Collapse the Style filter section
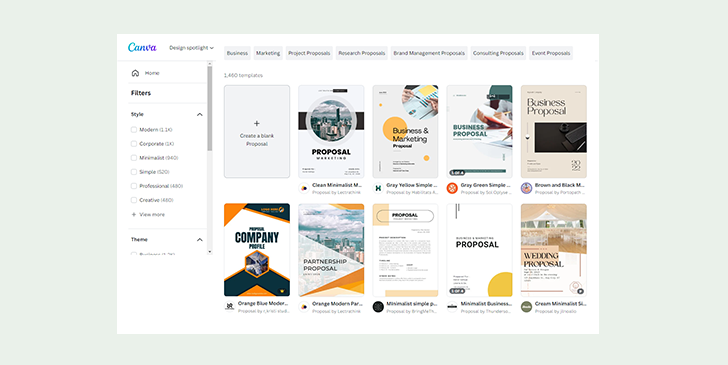Viewport: 728px width, 365px height. click(200, 114)
